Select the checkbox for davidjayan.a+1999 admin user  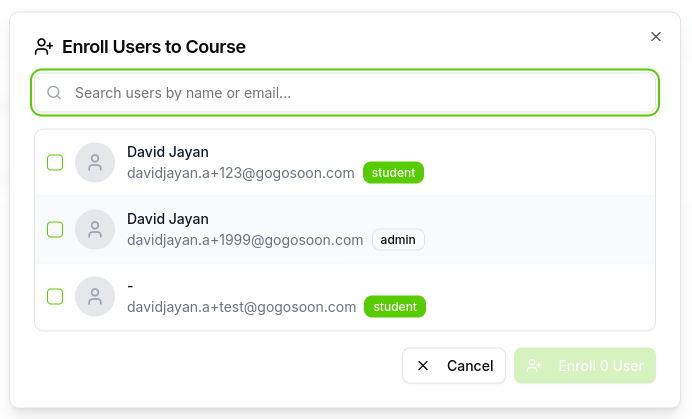coord(56,230)
